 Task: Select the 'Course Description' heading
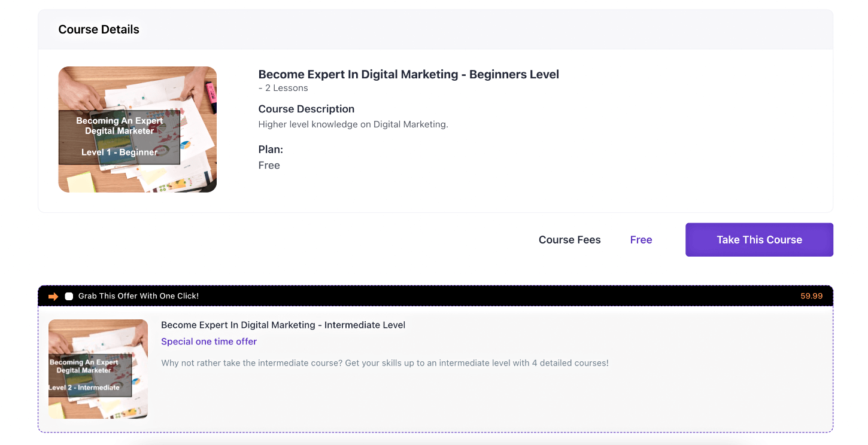click(306, 109)
